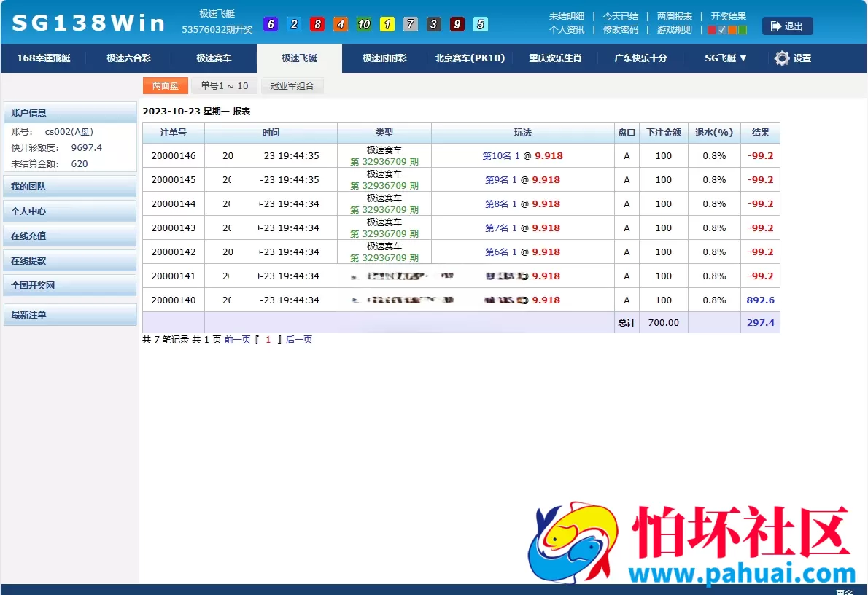The width and height of the screenshot is (868, 595).
Task: Open the SG飞艇 dropdown menu
Action: point(725,58)
